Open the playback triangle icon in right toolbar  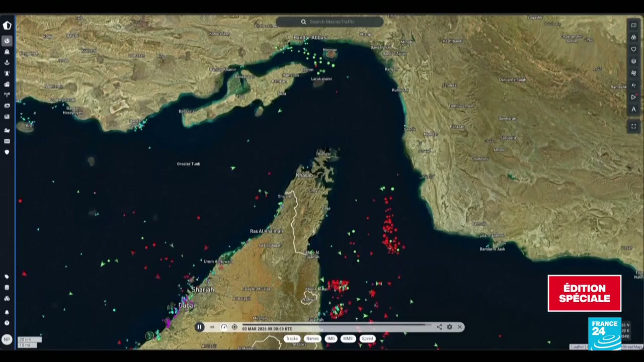pyautogui.click(x=633, y=97)
